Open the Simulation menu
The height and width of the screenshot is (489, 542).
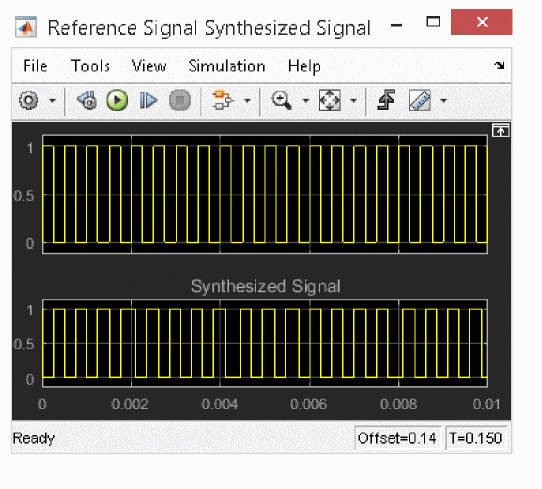pyautogui.click(x=227, y=66)
